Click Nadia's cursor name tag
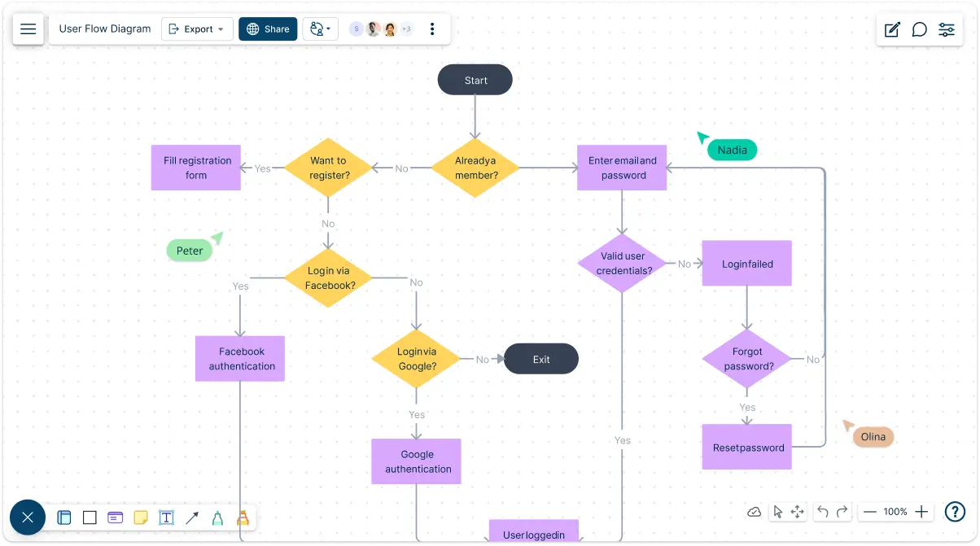Viewport: 980px width, 546px height. (732, 150)
